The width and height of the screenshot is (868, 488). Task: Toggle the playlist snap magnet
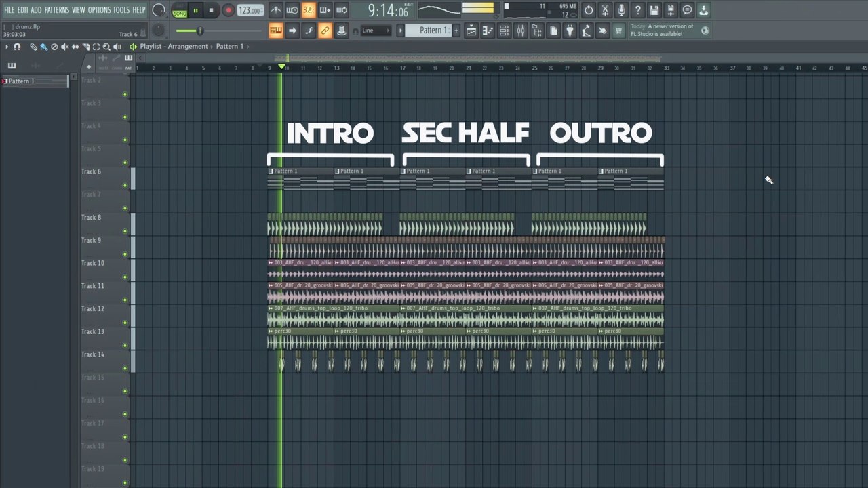click(17, 47)
